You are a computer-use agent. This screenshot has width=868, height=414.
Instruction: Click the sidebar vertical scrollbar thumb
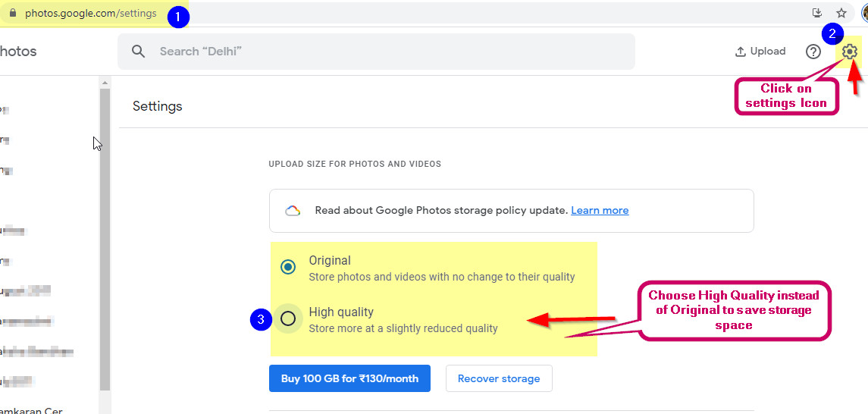pyautogui.click(x=105, y=239)
